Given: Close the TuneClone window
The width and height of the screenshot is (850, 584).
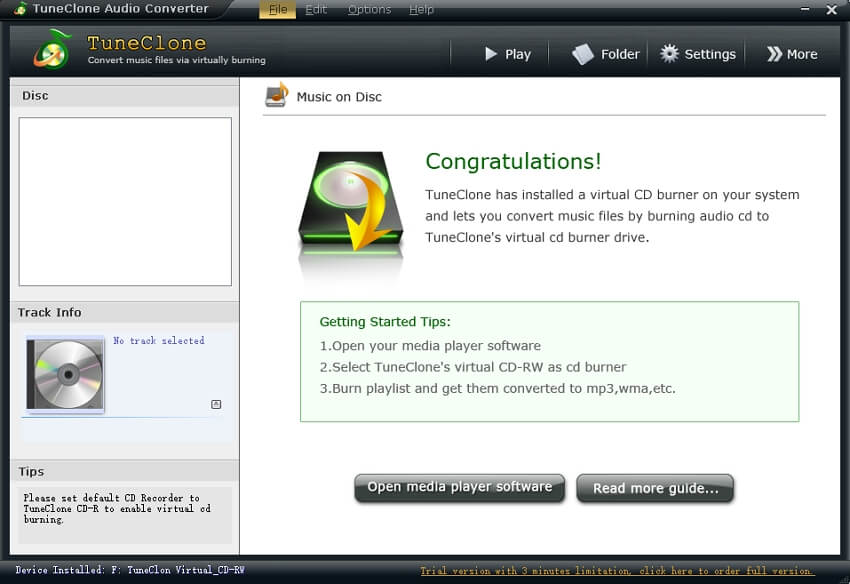Looking at the screenshot, I should (832, 10).
